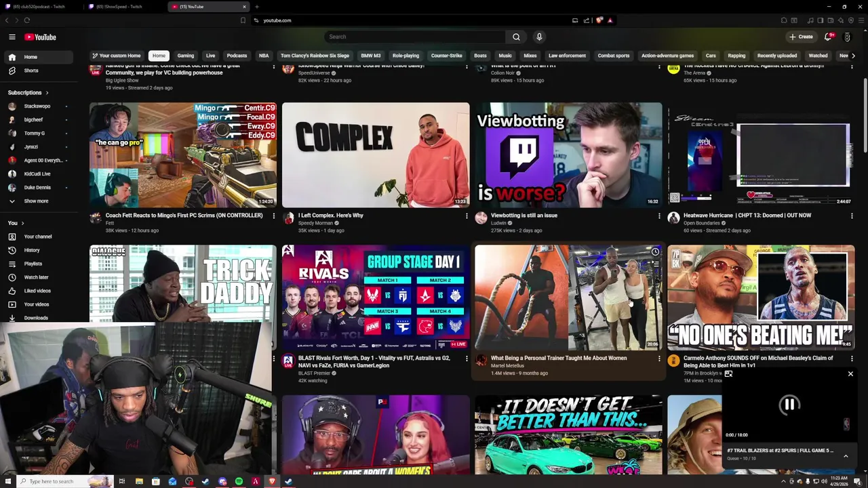Open more options for Coach Fett Reacts video

tap(274, 216)
